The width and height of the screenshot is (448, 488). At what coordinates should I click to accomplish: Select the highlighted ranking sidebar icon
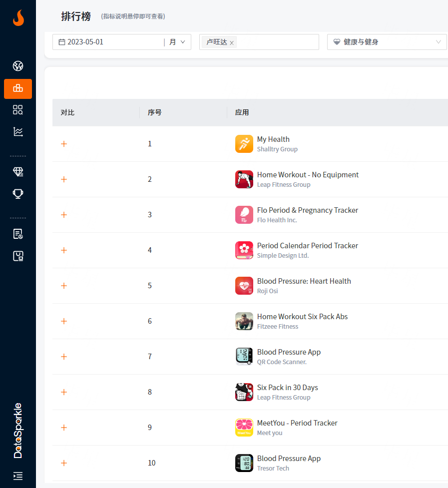tap(18, 88)
